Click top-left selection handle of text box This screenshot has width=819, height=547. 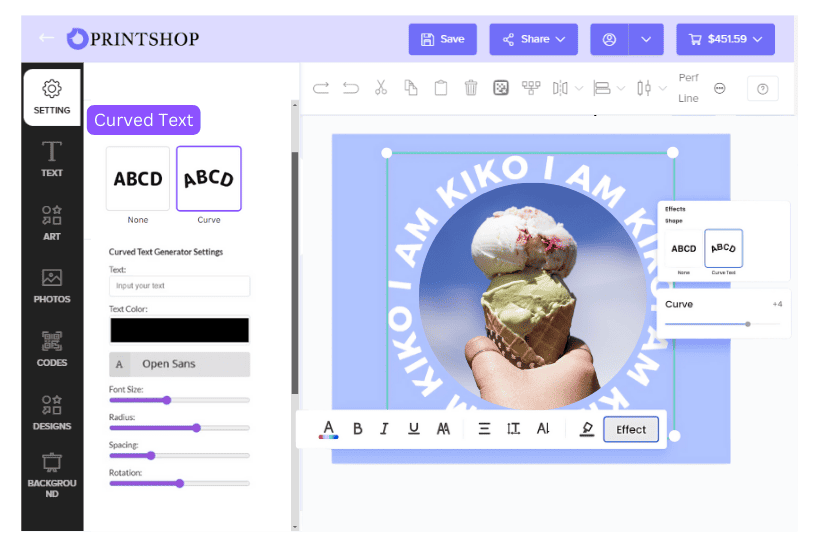point(387,153)
